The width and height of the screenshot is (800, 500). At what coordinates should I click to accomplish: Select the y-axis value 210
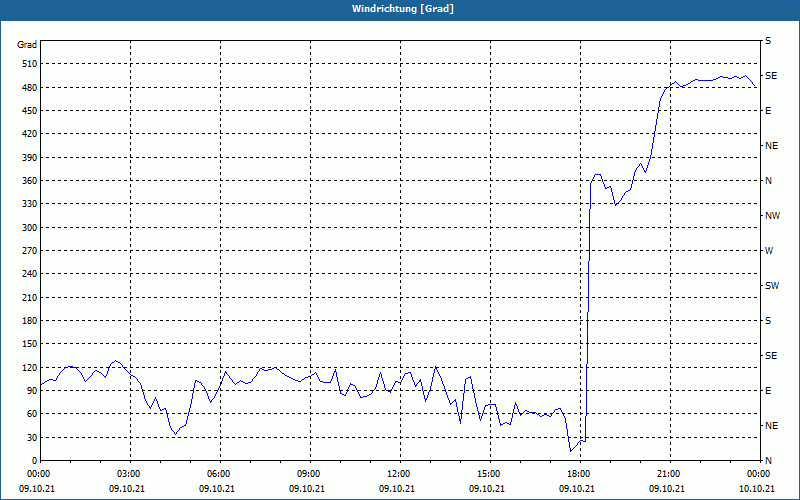(x=30, y=297)
